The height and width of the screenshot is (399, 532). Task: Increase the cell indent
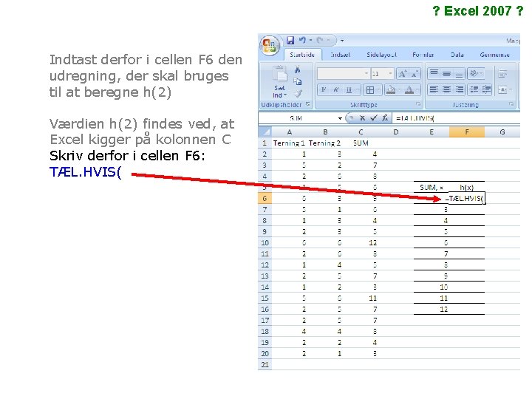(486, 89)
